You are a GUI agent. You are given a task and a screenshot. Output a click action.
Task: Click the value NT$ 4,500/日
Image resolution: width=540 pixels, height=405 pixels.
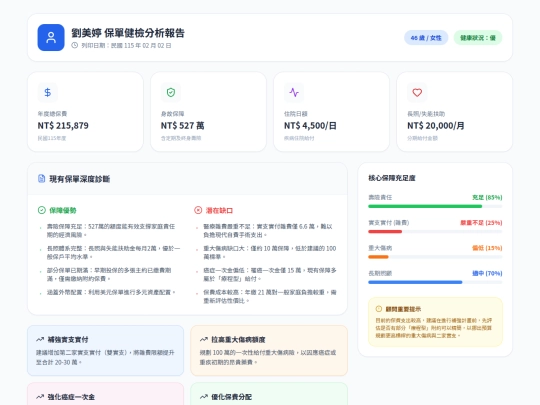click(x=310, y=125)
